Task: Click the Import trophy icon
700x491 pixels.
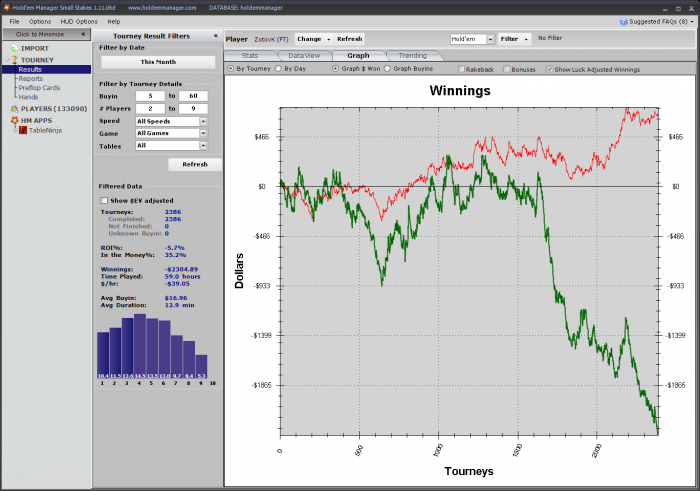Action: click(14, 48)
